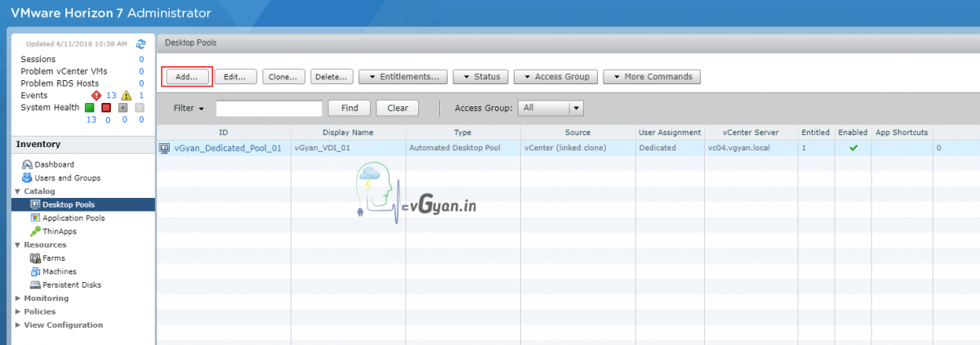Select Farms under Resources
980x345 pixels.
(54, 258)
